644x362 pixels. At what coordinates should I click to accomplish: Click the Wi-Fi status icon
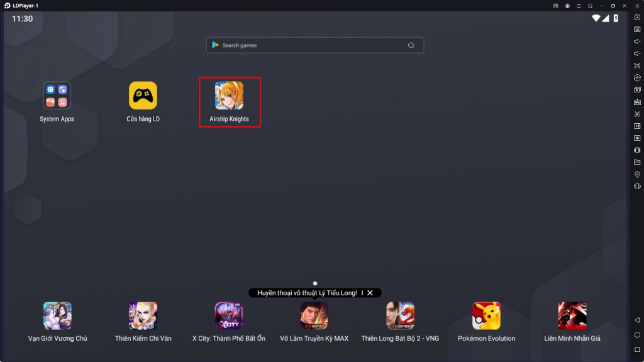pyautogui.click(x=596, y=18)
